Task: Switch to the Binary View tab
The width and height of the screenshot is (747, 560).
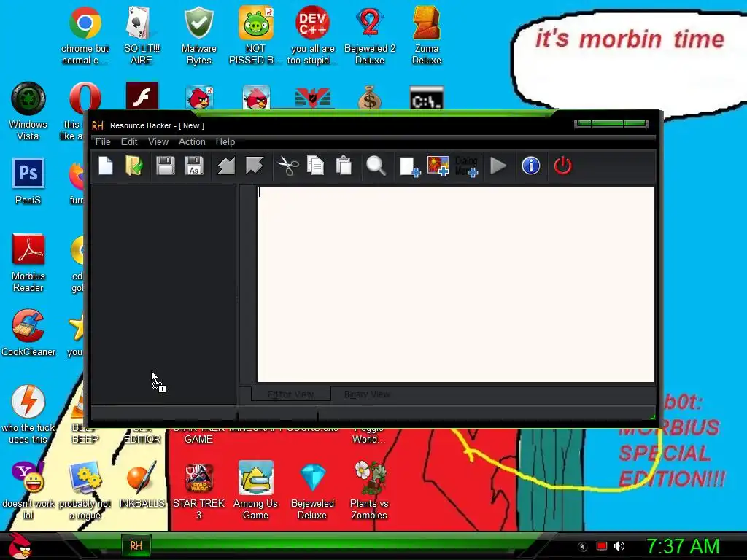Action: [367, 394]
